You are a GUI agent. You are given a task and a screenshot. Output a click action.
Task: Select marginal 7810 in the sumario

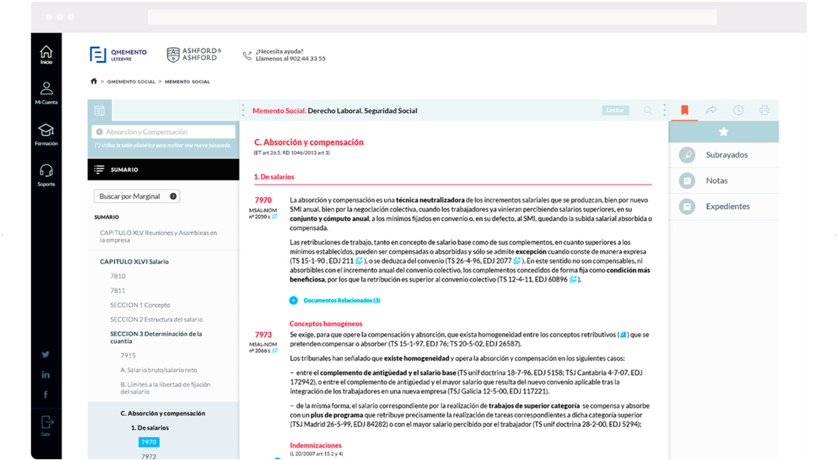click(x=118, y=276)
